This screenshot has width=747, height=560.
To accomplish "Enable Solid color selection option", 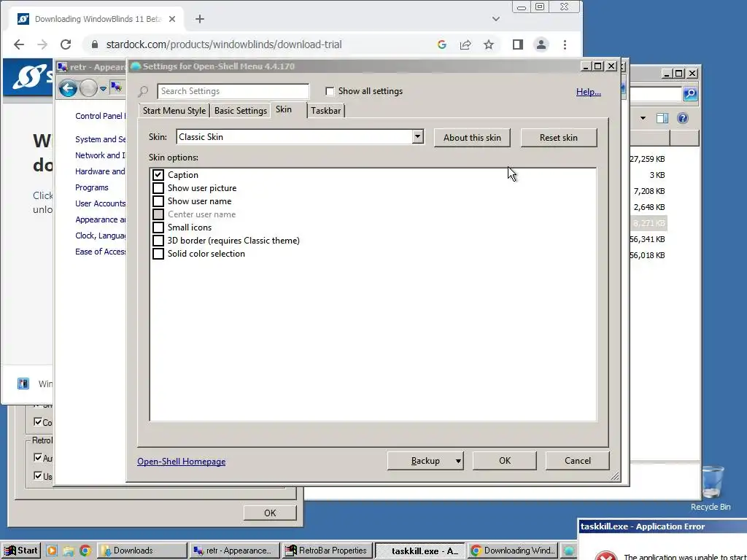I will point(158,253).
